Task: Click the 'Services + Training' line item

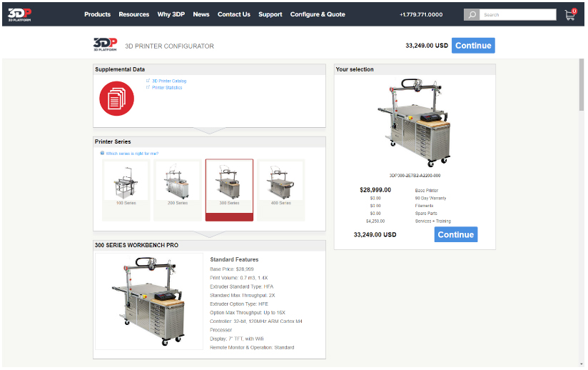Action: [x=432, y=221]
